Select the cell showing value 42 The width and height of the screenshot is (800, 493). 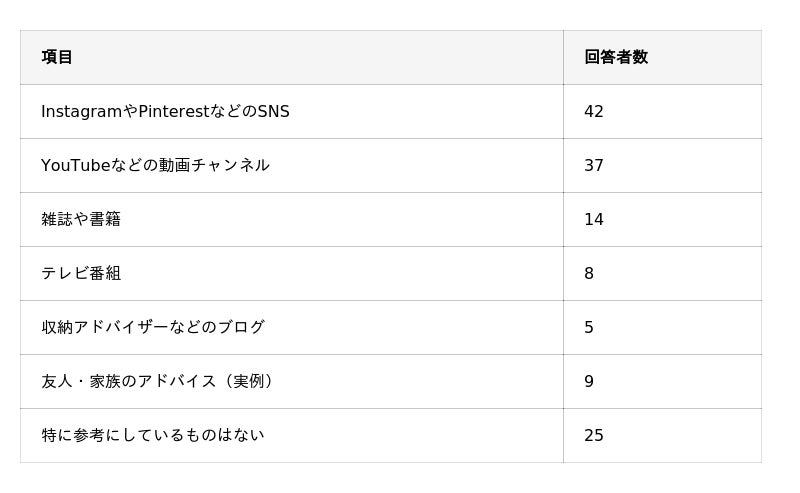594,111
